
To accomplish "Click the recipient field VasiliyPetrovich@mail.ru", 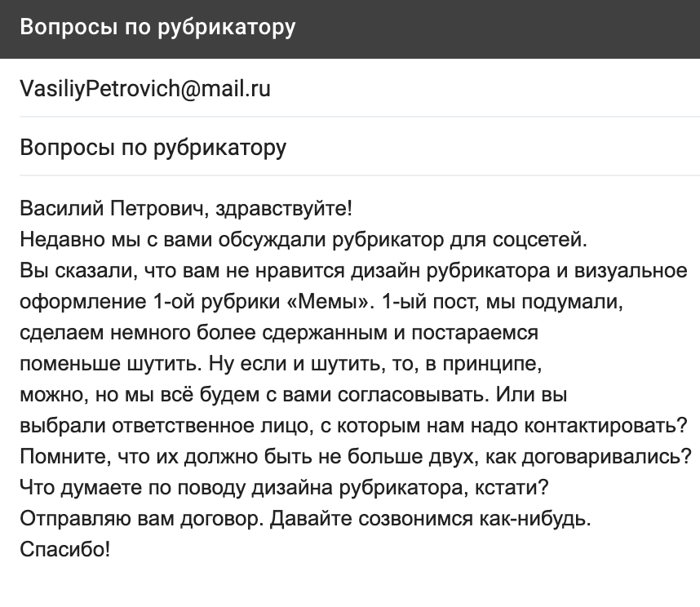I will pyautogui.click(x=360, y=88).
